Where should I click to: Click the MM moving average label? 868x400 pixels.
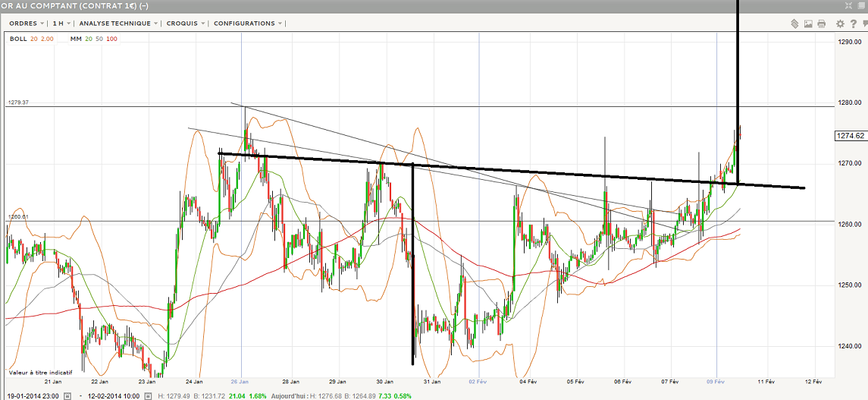click(x=76, y=39)
